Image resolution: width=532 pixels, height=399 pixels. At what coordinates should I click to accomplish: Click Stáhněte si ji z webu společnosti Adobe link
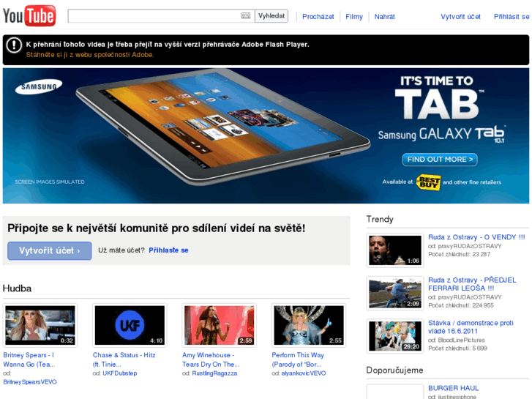click(x=89, y=55)
